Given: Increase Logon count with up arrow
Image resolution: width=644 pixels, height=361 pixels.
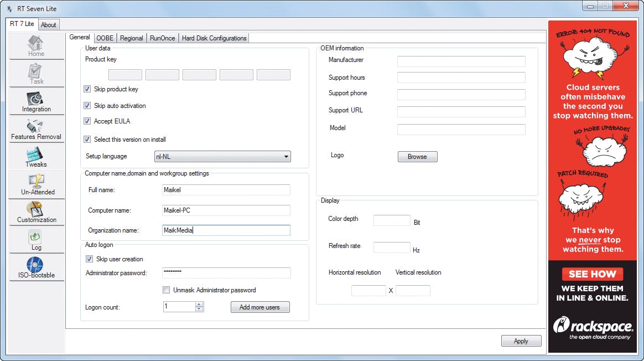Looking at the screenshot, I should 199,305.
